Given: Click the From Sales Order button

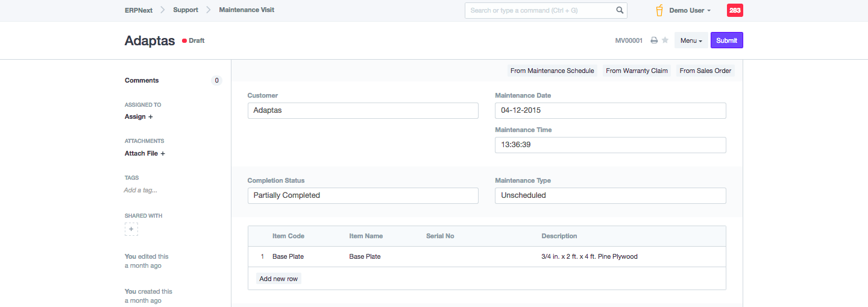Looking at the screenshot, I should pos(705,71).
